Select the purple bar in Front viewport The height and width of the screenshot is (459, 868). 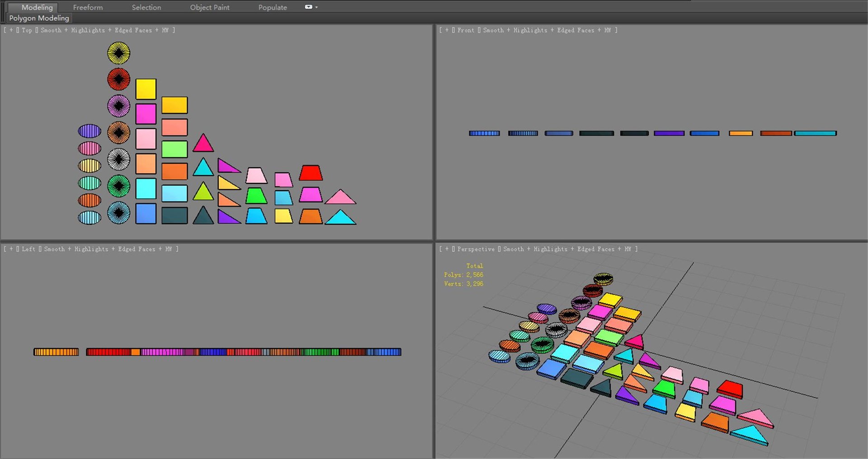669,133
